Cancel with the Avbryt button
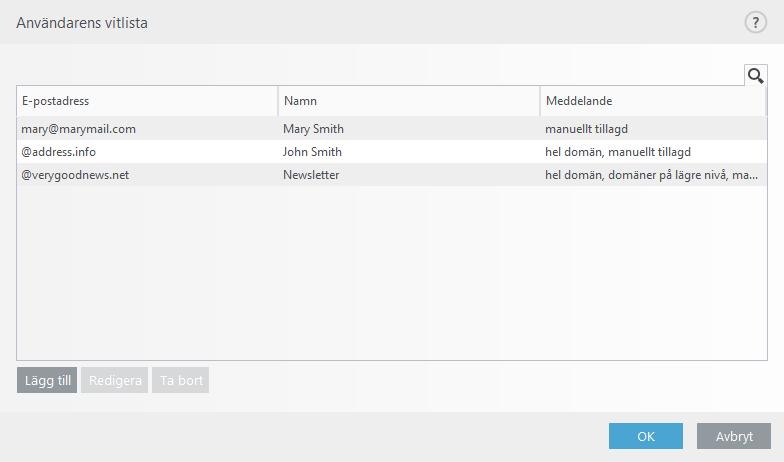 point(734,436)
